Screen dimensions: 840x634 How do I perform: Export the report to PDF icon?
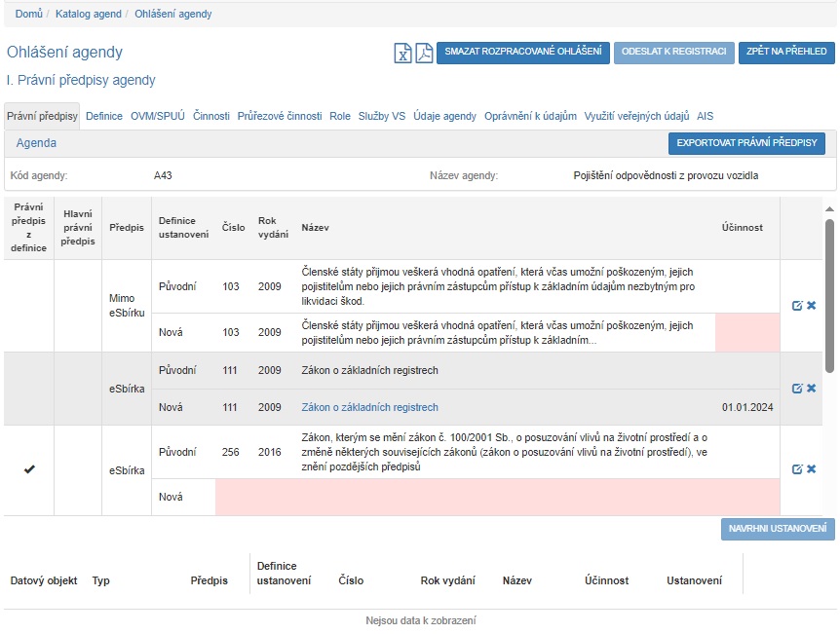click(424, 54)
